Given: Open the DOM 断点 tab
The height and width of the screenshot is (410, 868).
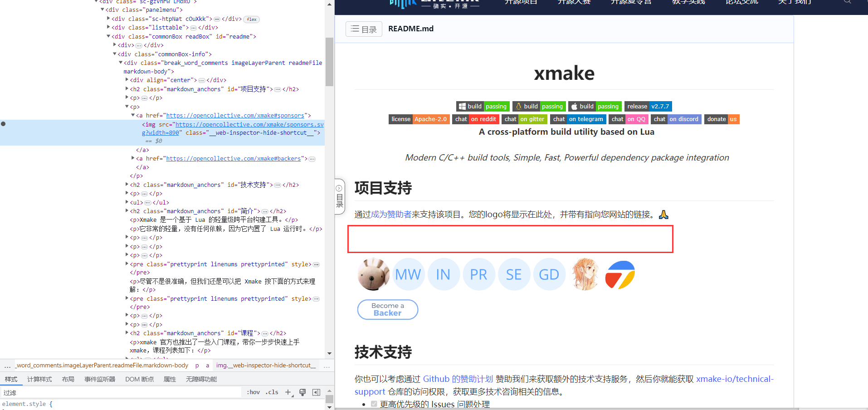Looking at the screenshot, I should (139, 379).
